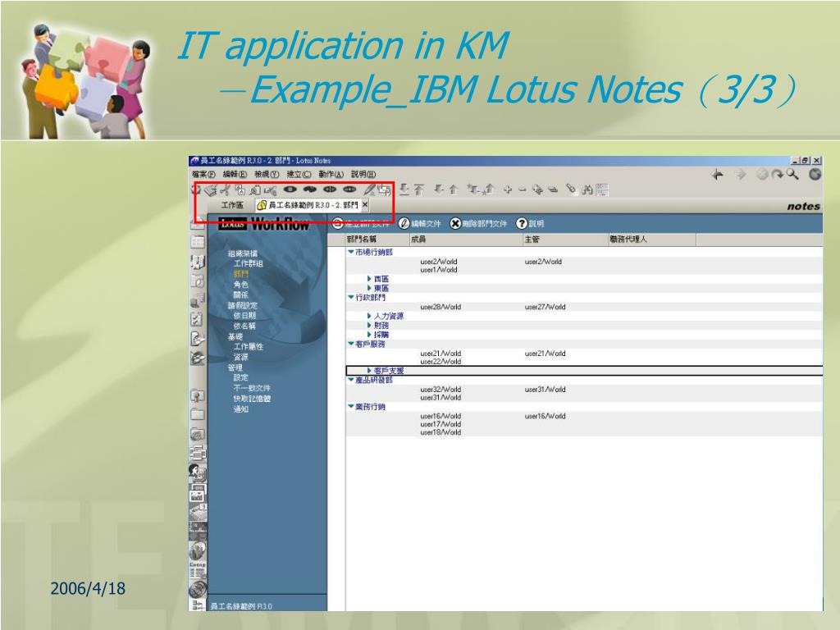Viewport: 840px width, 630px height.
Task: Expand the 客戶支援 sub-department
Action: (x=369, y=371)
